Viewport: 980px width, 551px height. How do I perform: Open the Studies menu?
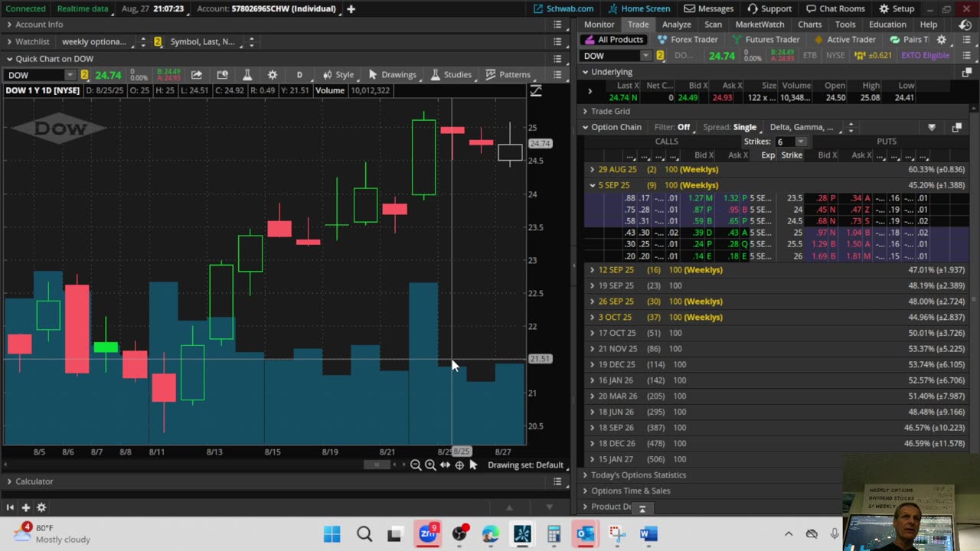click(451, 74)
